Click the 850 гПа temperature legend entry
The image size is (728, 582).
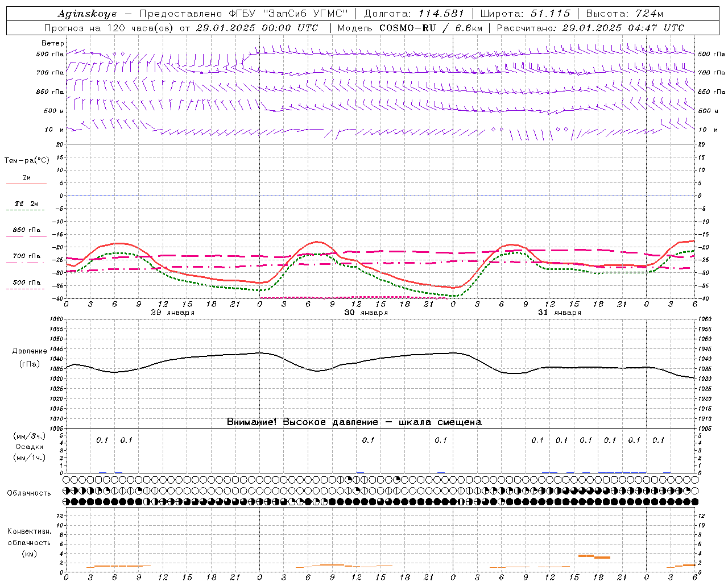pyautogui.click(x=26, y=230)
